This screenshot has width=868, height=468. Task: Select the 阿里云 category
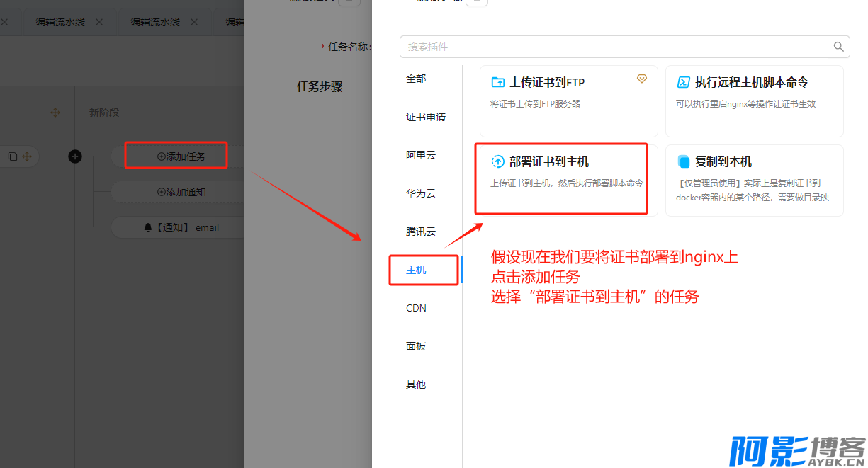point(420,155)
